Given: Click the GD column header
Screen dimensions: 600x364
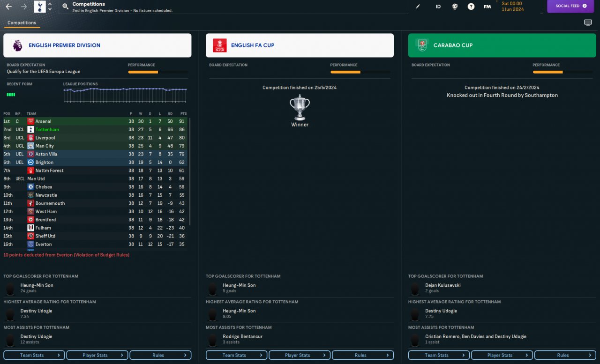Looking at the screenshot, I should pyautogui.click(x=170, y=113).
